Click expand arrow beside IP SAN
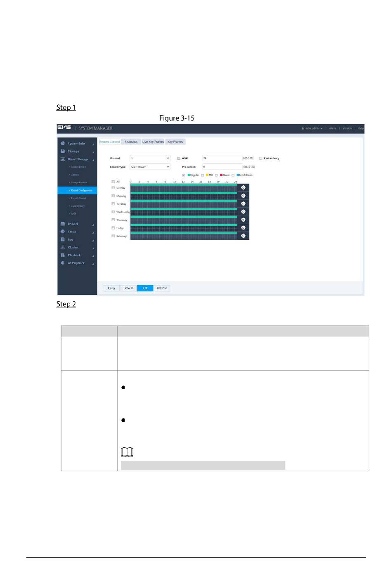Screen dimensions: 392x565 tap(93, 225)
